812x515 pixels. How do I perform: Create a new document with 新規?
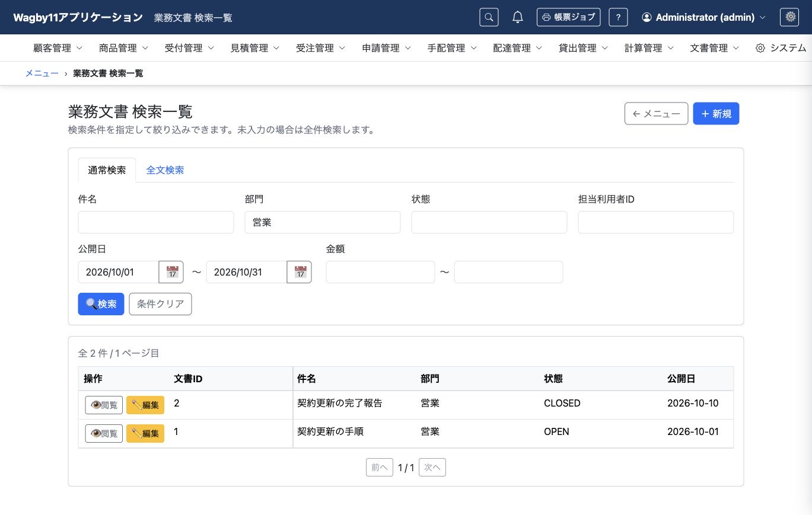[716, 114]
